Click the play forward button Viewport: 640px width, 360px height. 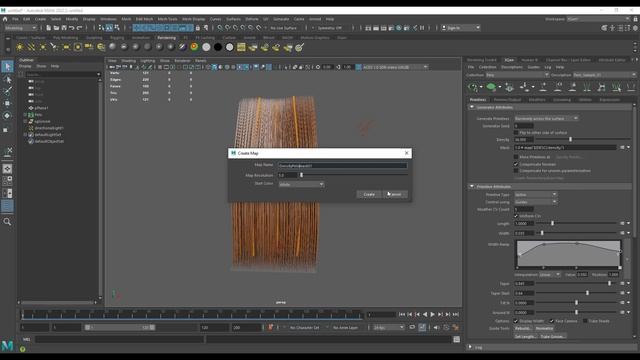(433, 314)
